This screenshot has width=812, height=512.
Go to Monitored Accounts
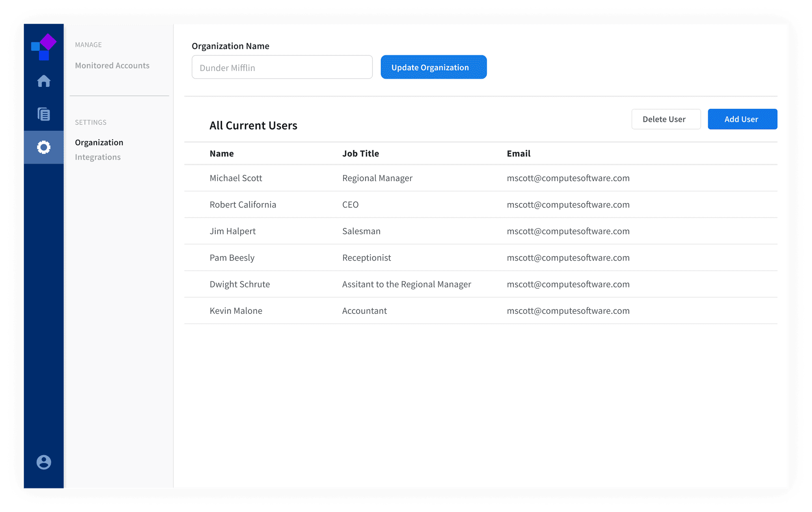112,65
